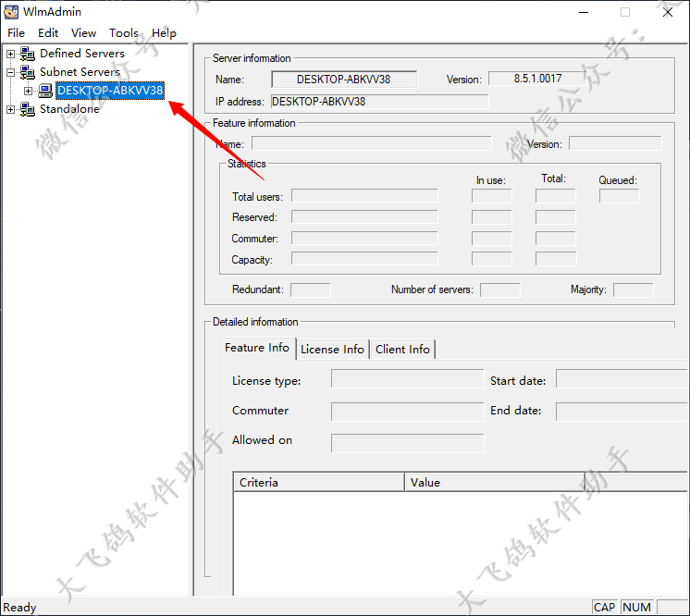Click the DESKTOP-ABKVV38 server computer icon
Image resolution: width=690 pixels, height=616 pixels.
tap(45, 91)
